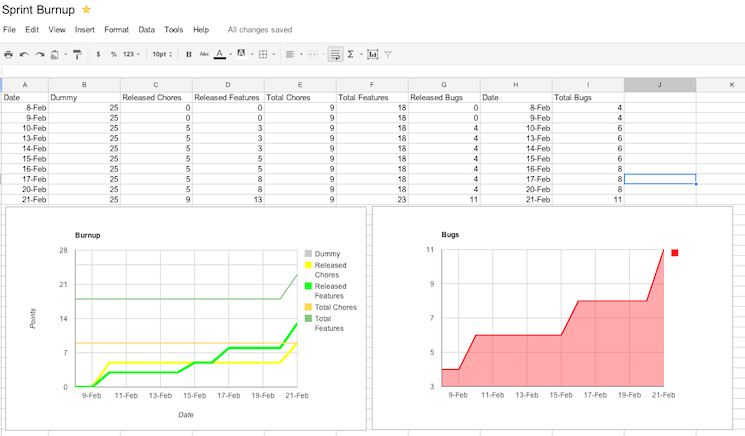
Task: Click the Released Bugs header cell
Action: coord(444,97)
